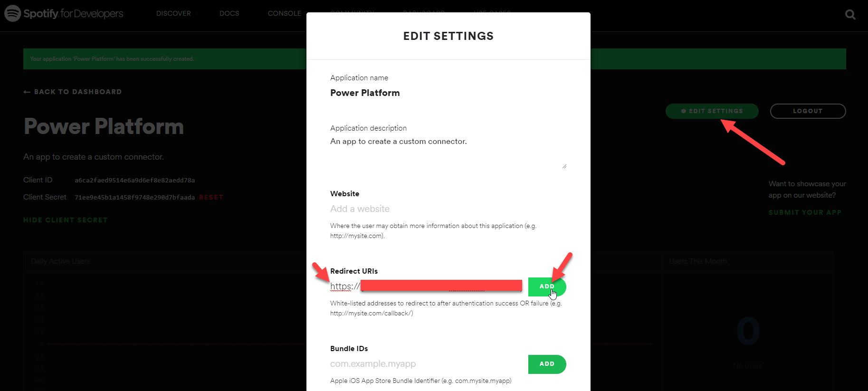Click the Spotify for Developers title
868x391 pixels.
pyautogui.click(x=73, y=13)
